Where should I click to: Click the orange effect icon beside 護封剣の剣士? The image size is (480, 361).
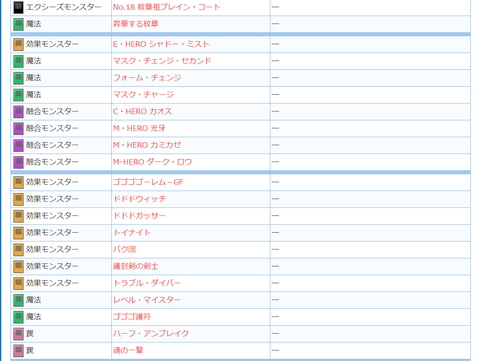click(18, 266)
